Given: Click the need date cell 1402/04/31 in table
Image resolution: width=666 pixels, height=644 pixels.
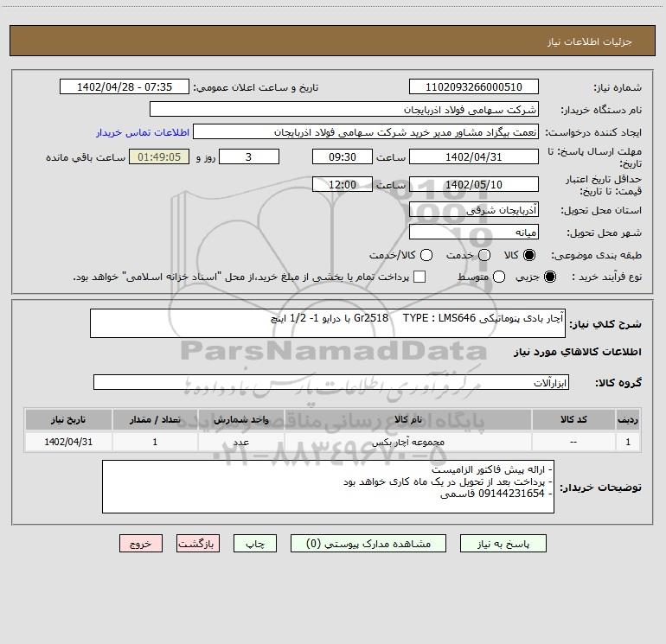Looking at the screenshot, I should click(68, 442).
